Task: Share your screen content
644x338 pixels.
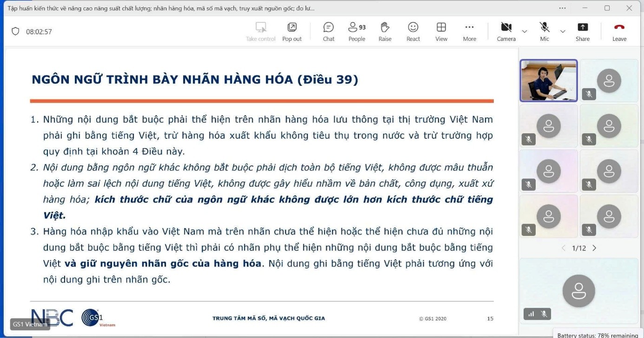Action: click(583, 32)
